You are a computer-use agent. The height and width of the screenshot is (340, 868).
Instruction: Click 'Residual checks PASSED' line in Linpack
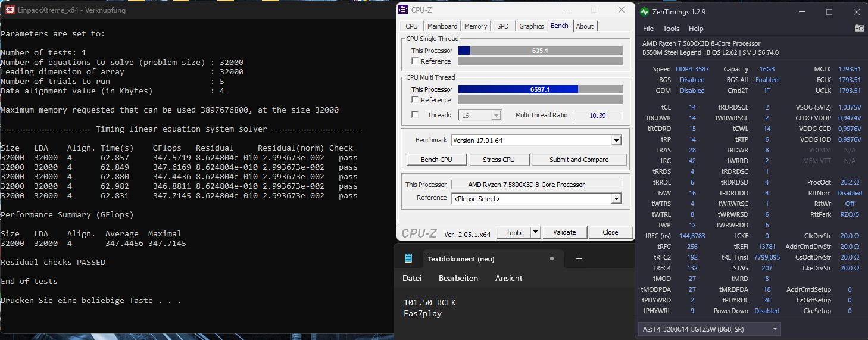53,262
